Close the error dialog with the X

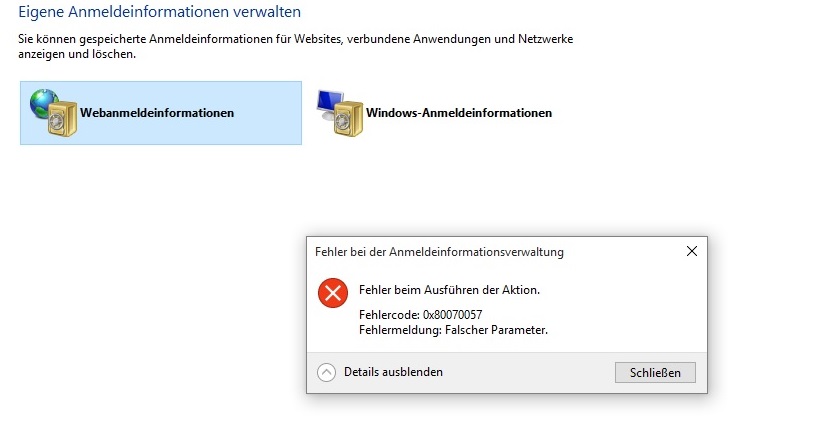692,251
